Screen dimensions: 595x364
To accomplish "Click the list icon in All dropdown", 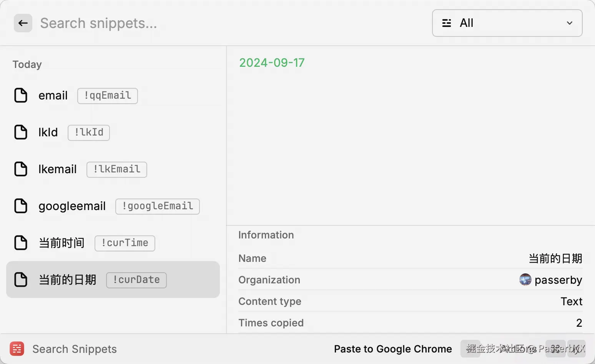I will click(x=447, y=23).
